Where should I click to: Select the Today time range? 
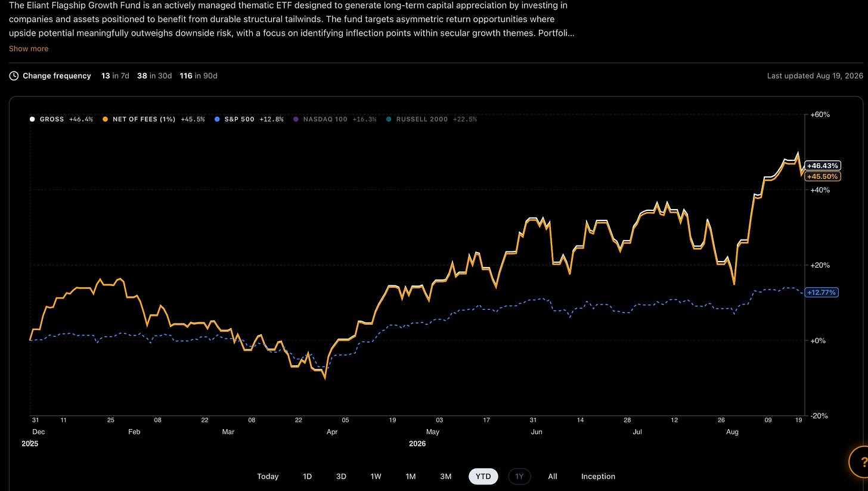click(x=268, y=477)
